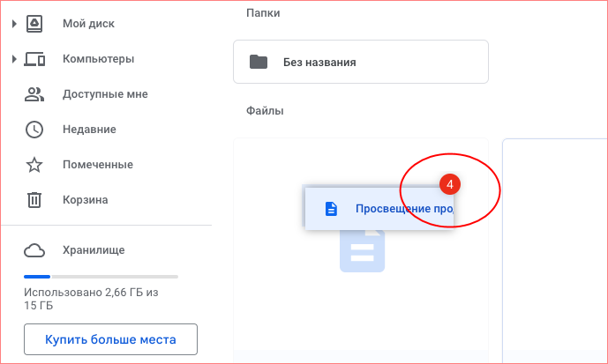Open Недавние files list
The image size is (608, 364).
point(89,130)
